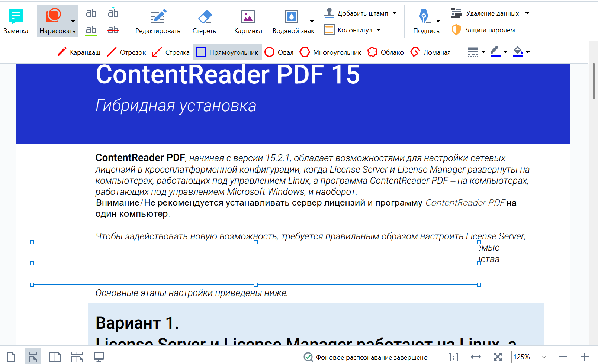The width and height of the screenshot is (598, 364).
Task: Select the red strikethrough 'ab' tool
Action: [x=113, y=30]
